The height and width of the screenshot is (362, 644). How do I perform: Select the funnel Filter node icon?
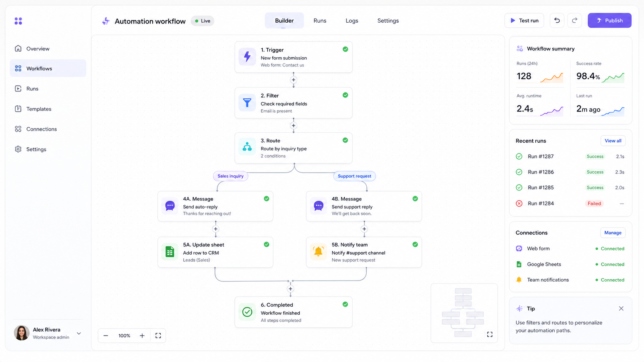(247, 102)
